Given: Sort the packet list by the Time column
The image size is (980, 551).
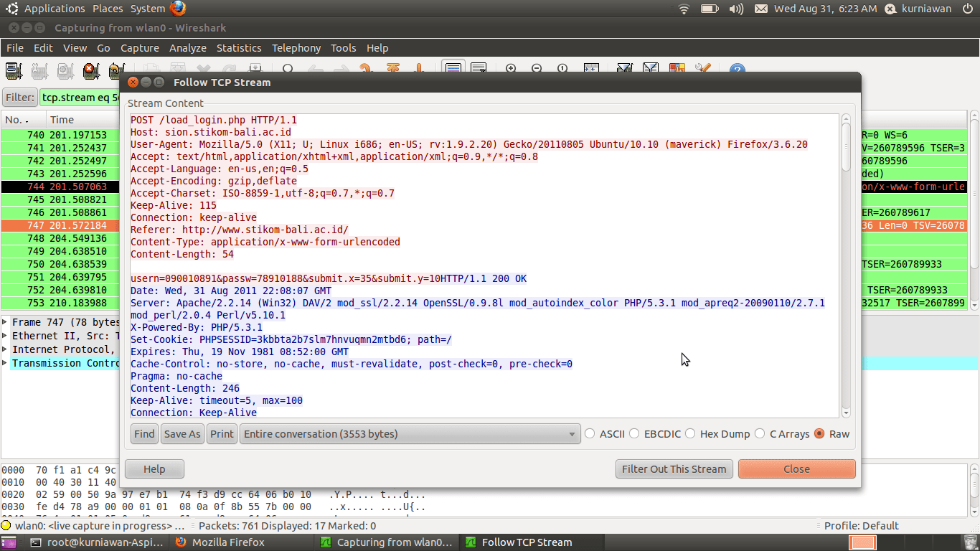Looking at the screenshot, I should coord(83,120).
